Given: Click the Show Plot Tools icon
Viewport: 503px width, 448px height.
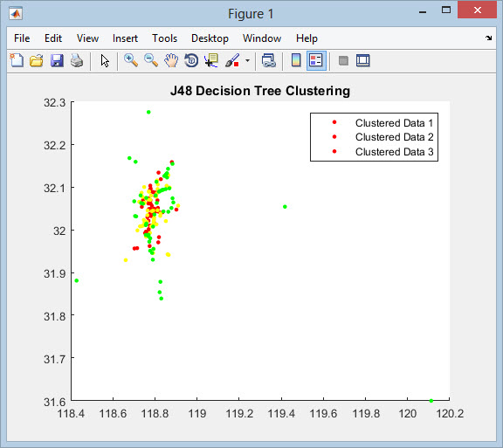Looking at the screenshot, I should (362, 60).
